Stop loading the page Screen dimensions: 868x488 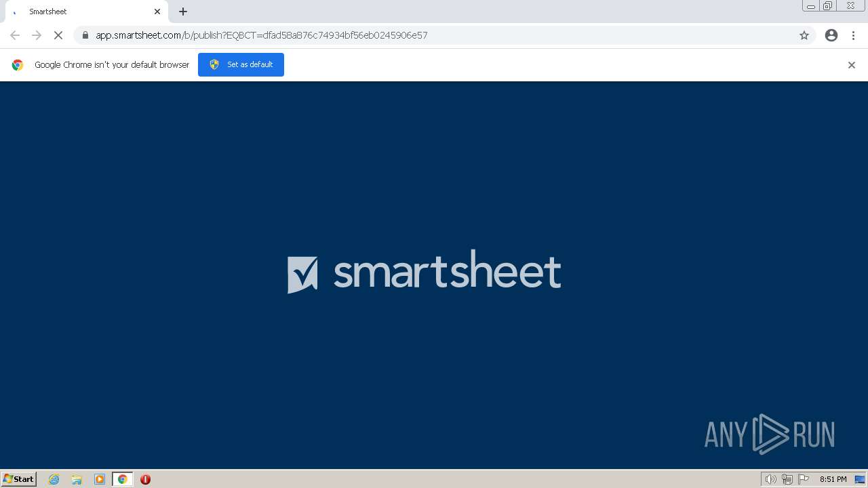[x=58, y=35]
